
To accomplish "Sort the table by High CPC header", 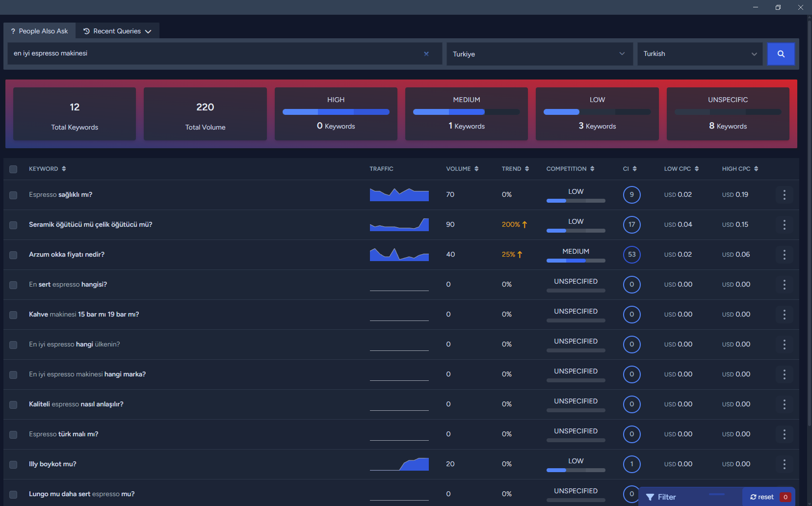I will click(x=740, y=169).
